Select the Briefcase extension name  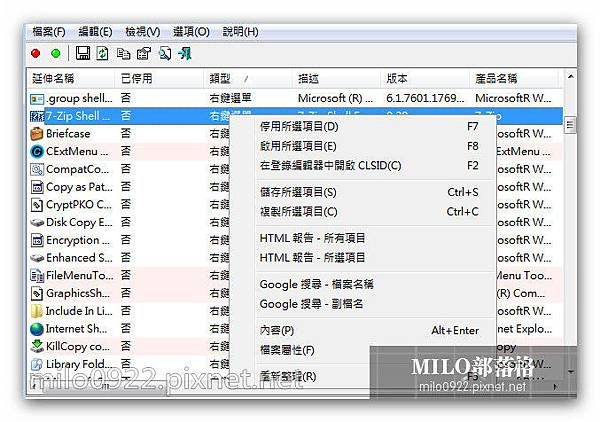tap(68, 134)
